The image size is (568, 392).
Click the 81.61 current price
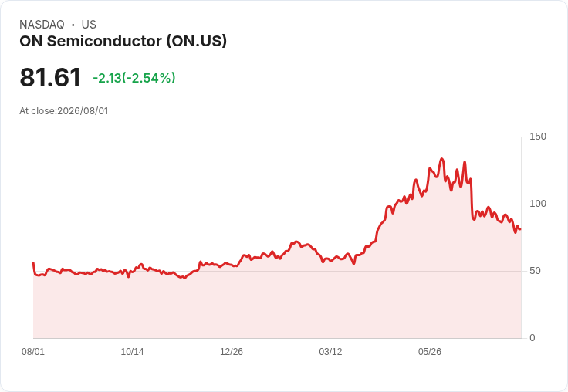[50, 77]
